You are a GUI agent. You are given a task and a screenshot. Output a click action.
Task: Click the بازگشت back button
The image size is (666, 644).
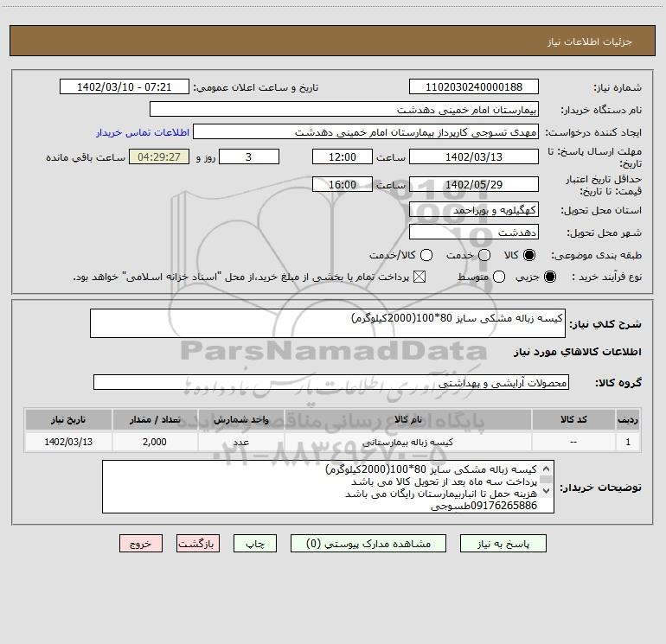[198, 544]
